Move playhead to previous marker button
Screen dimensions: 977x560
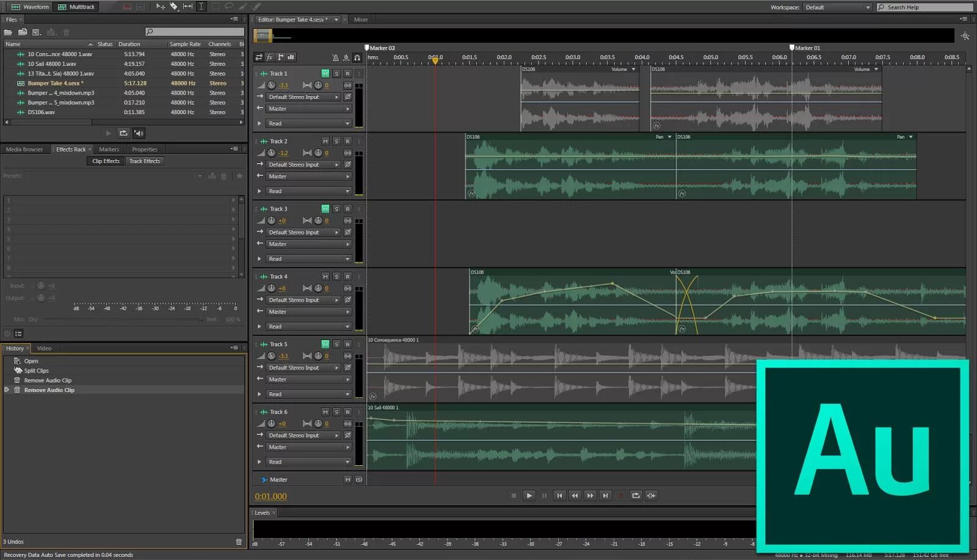click(559, 496)
